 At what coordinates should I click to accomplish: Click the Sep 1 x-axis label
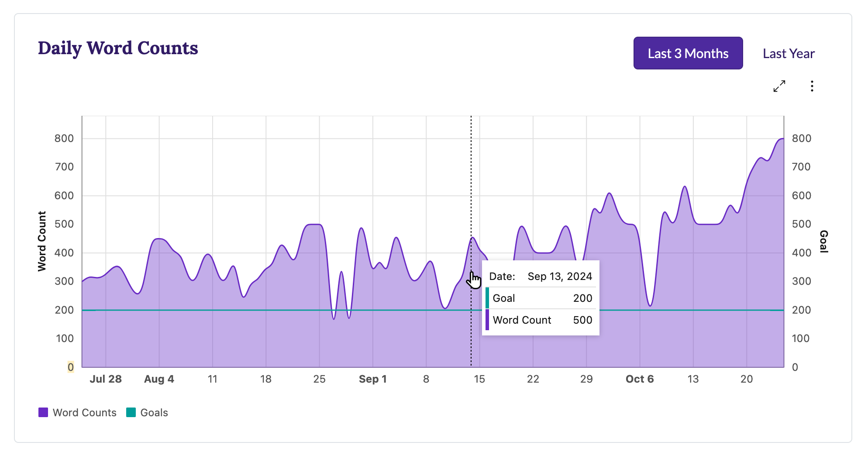(x=373, y=379)
